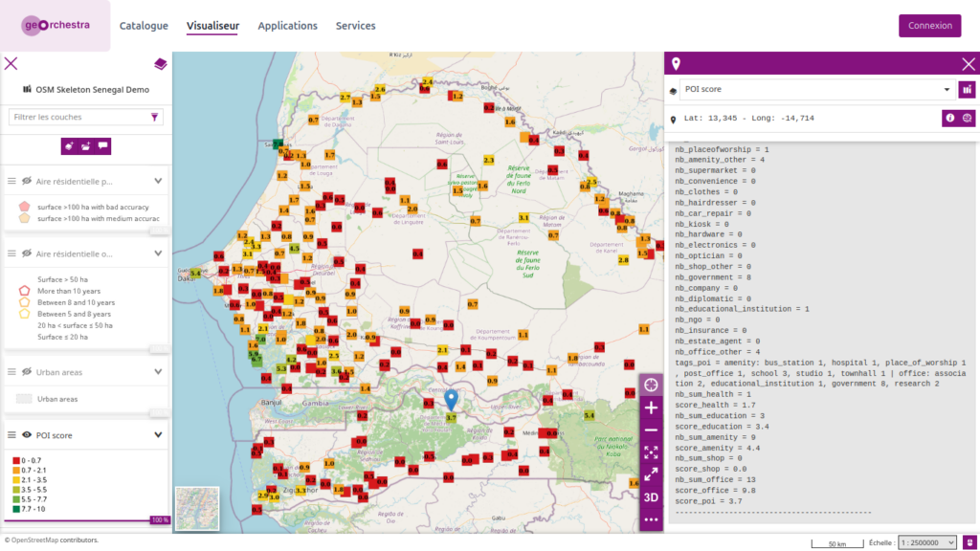
Task: Click the add group folder button
Action: coord(85,146)
